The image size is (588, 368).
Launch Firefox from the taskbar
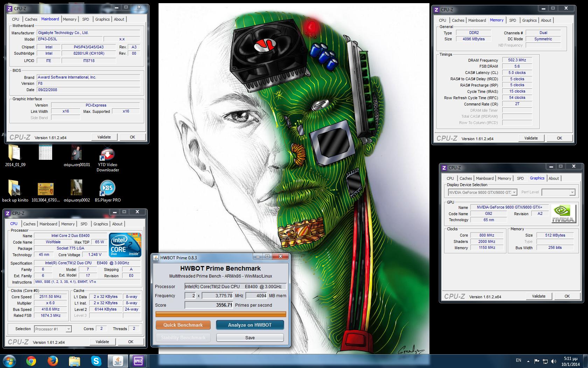tap(52, 361)
